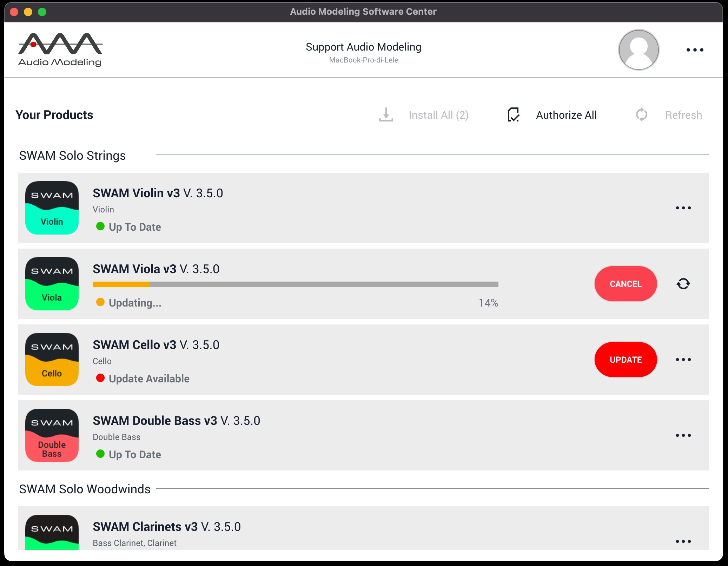Click the SWAM Cello product icon
The height and width of the screenshot is (566, 728).
pyautogui.click(x=52, y=360)
